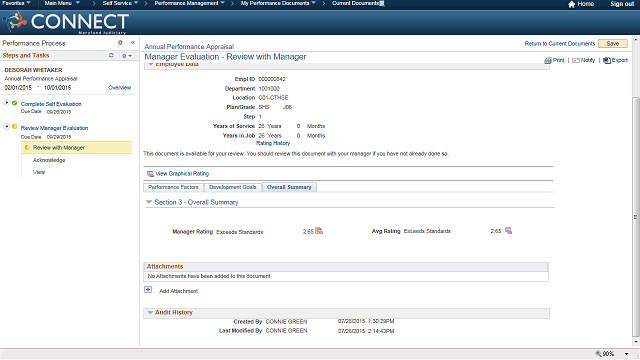The height and width of the screenshot is (360, 640).
Task: Expand the Complete Self Evaluation step
Action: [x=7, y=102]
